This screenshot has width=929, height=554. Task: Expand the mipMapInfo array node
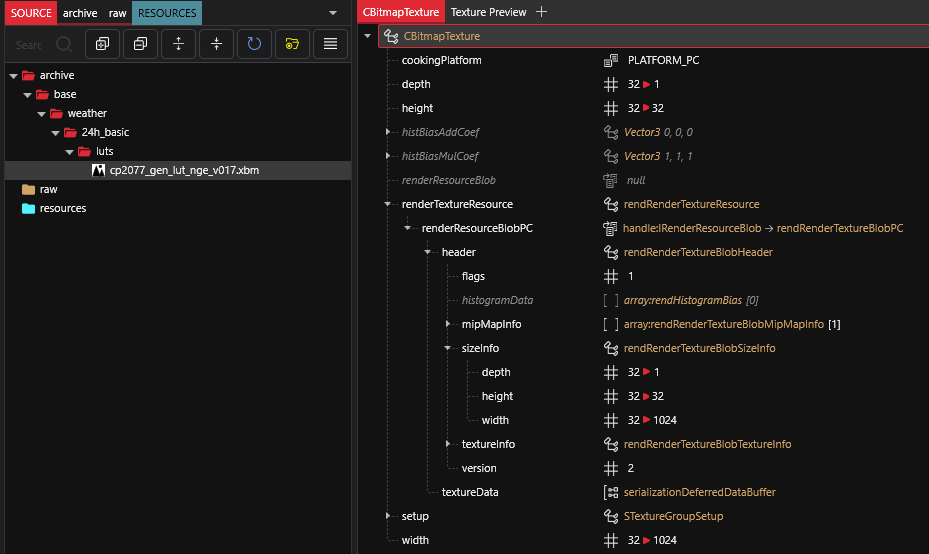450,324
